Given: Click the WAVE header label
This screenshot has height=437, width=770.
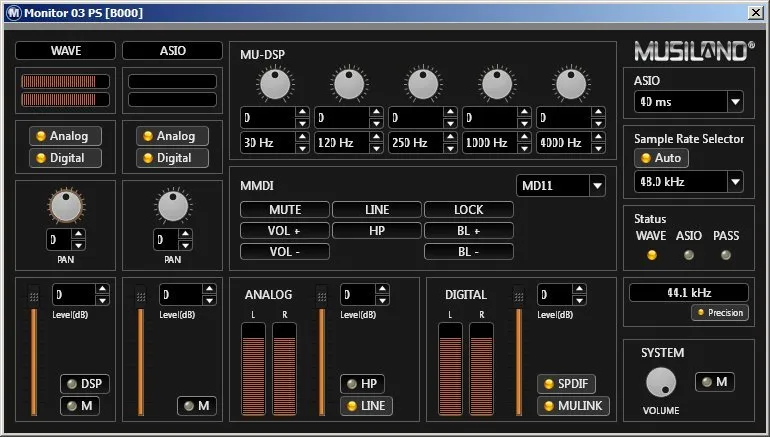Looking at the screenshot, I should 66,51.
